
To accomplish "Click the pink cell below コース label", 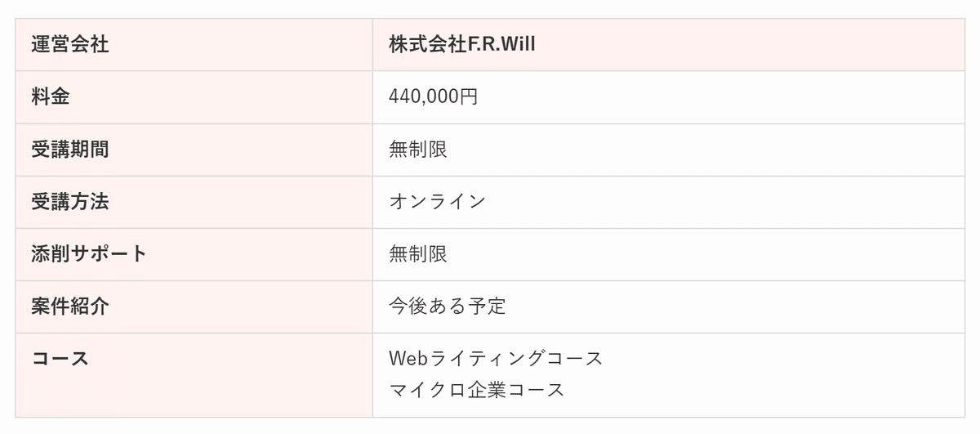I will (x=194, y=395).
